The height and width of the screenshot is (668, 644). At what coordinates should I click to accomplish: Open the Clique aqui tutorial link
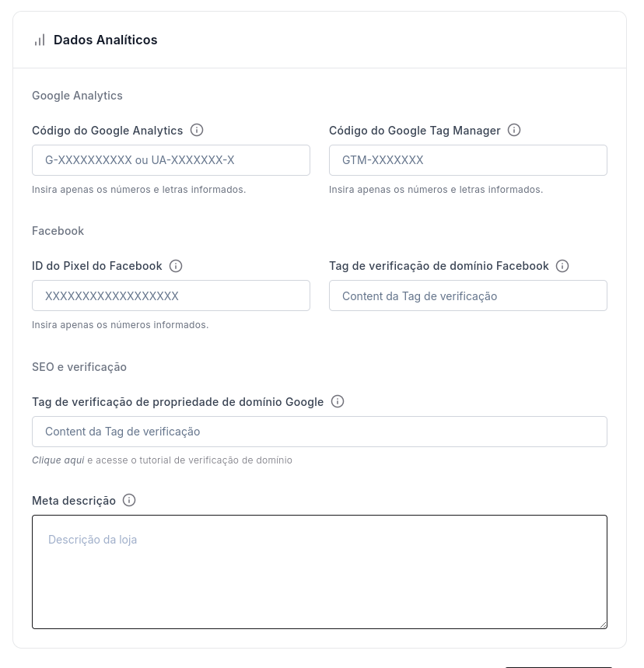[x=58, y=460]
